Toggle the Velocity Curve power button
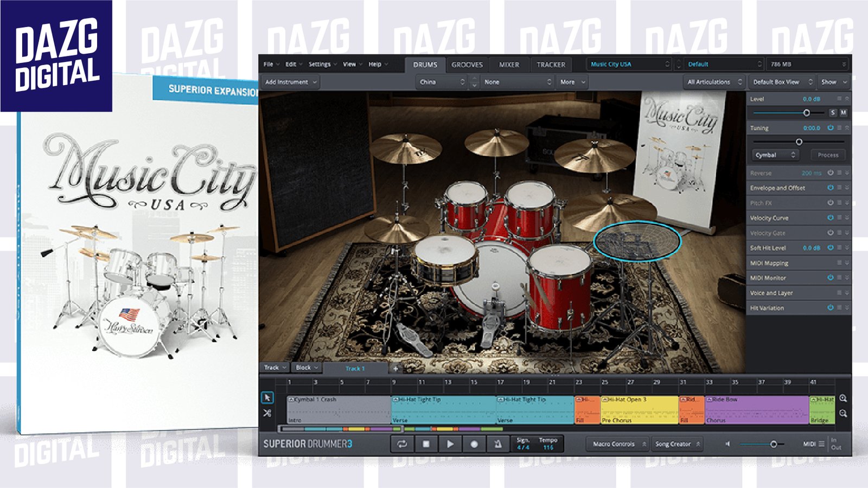Viewport: 868px width, 488px height. (x=830, y=217)
